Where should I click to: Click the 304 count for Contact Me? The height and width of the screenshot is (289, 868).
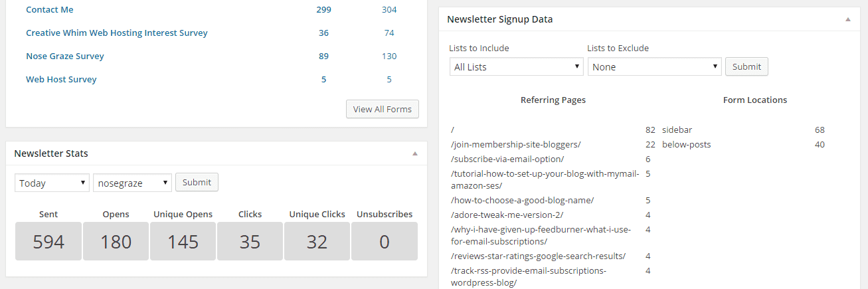[x=389, y=10]
